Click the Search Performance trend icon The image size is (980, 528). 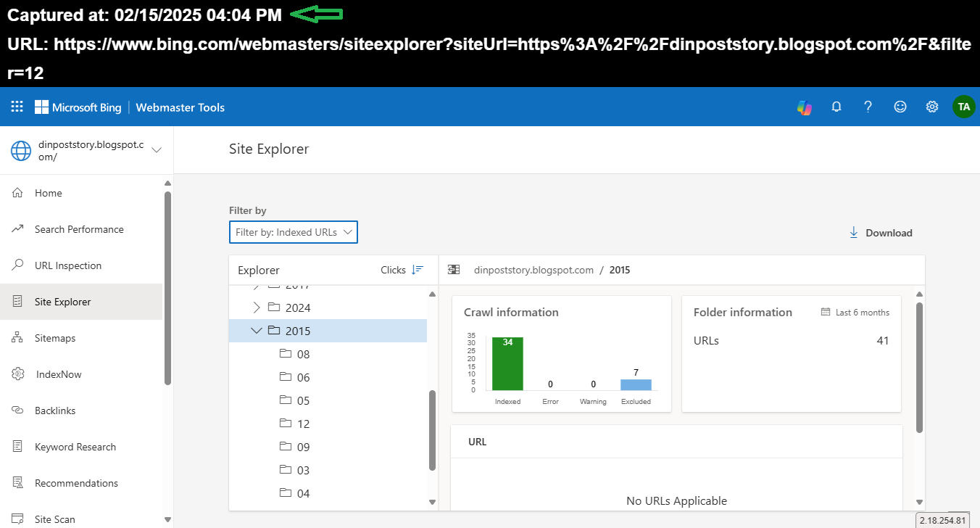(18, 229)
